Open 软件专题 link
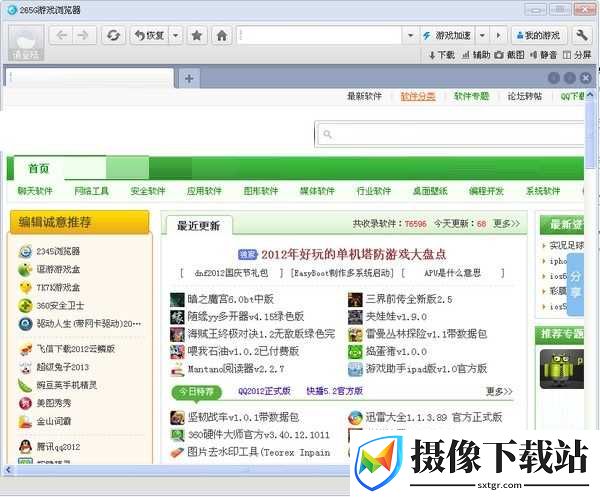Viewport: 600px width, 497px height. point(471,96)
